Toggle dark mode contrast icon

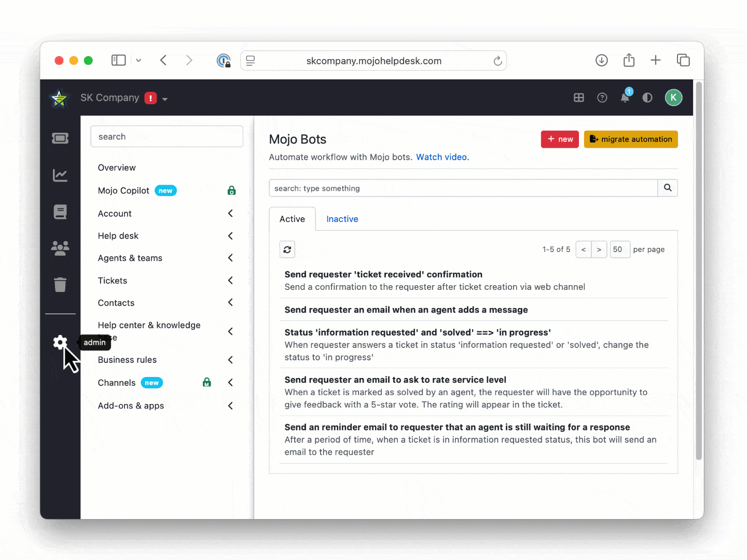(647, 97)
